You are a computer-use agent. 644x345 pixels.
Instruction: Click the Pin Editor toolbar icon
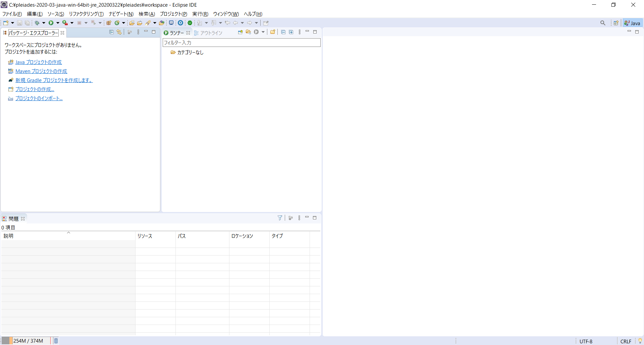click(266, 23)
